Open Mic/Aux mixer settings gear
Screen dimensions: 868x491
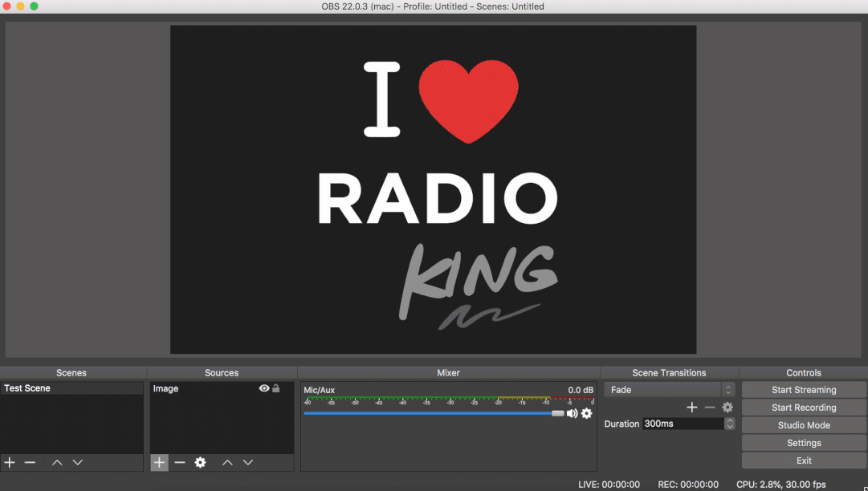click(587, 413)
